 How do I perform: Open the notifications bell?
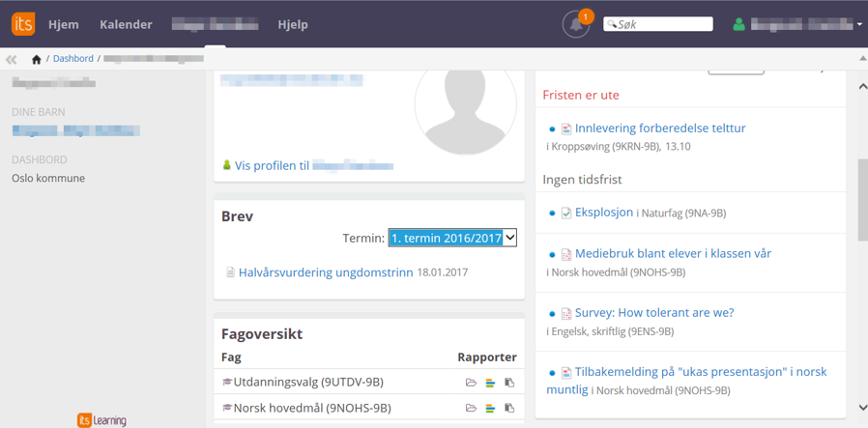coord(576,25)
